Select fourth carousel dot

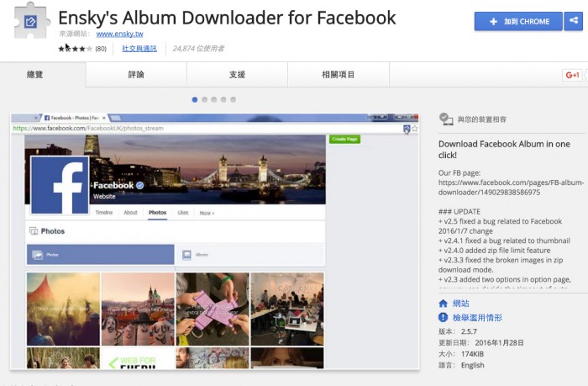[223, 99]
